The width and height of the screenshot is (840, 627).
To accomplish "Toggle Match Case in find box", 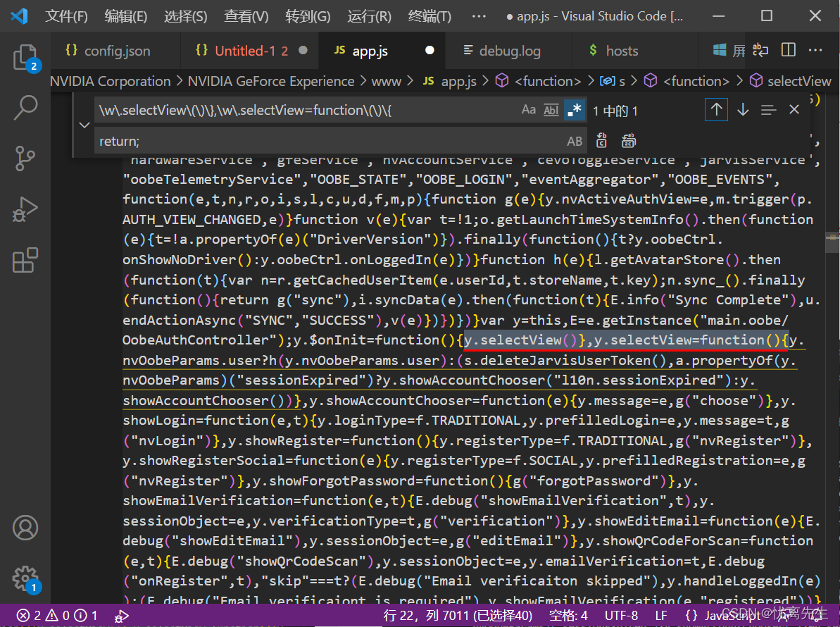I will coord(528,110).
